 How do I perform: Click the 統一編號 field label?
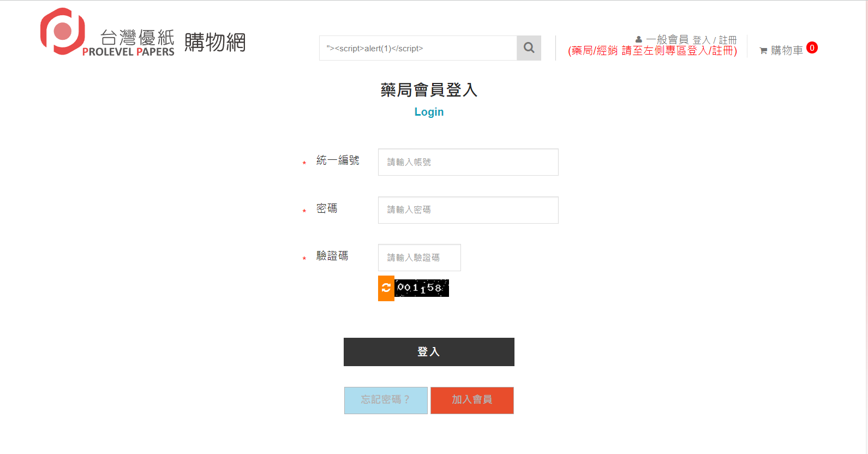coord(338,160)
